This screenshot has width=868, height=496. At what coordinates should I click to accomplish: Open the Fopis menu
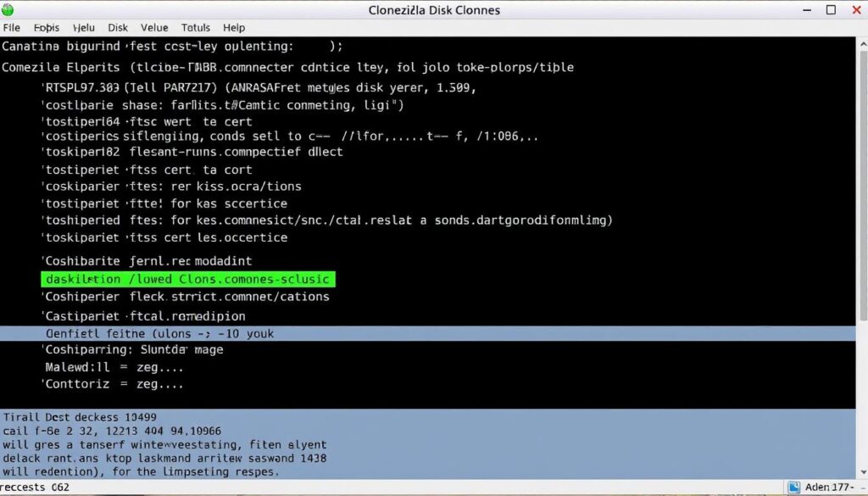pyautogui.click(x=47, y=28)
